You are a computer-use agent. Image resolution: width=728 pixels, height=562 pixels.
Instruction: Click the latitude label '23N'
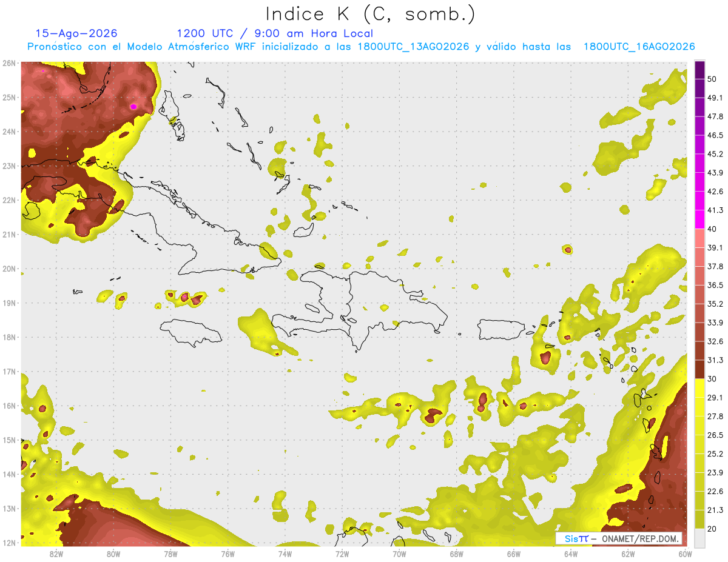pyautogui.click(x=8, y=166)
